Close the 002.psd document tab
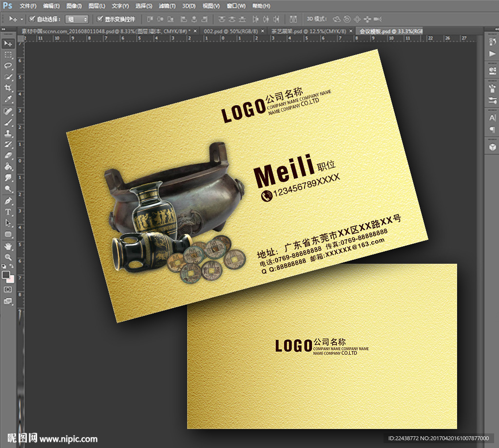 pos(263,31)
